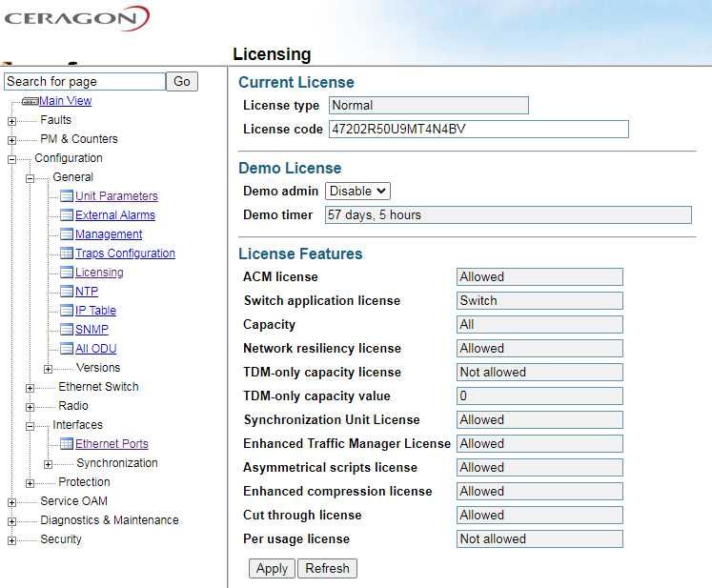Click the License type Normal field
The height and width of the screenshot is (588, 712).
pyautogui.click(x=429, y=106)
